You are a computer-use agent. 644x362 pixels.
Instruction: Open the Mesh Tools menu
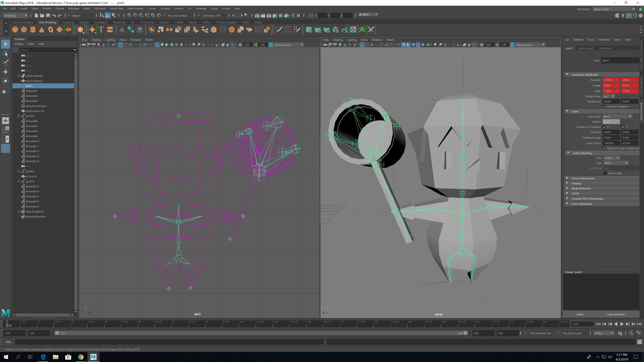[x=117, y=9]
